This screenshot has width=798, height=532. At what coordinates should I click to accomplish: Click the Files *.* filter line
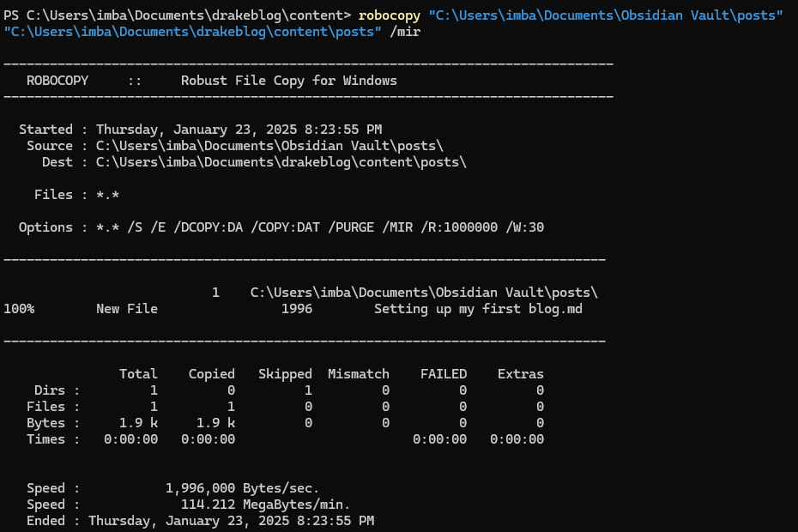click(x=76, y=195)
